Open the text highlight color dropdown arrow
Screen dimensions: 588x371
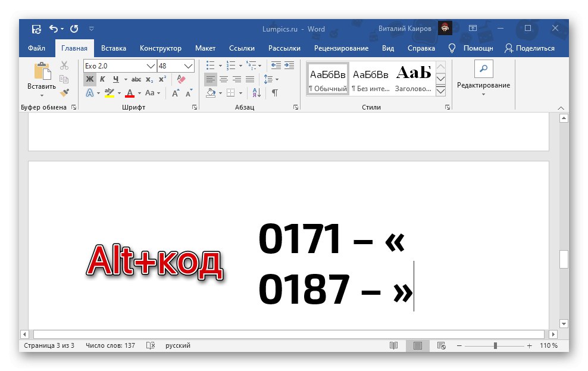[x=118, y=92]
